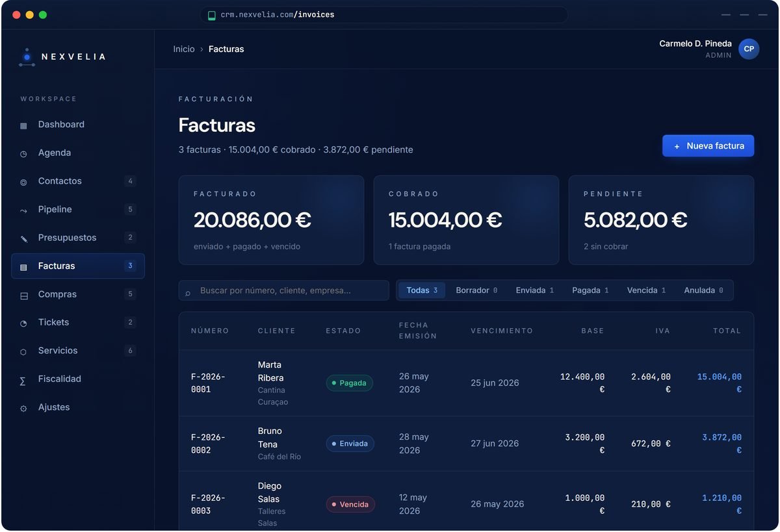Screen dimensions: 780x532
Task: Click Carmelo D. Pineda user name
Action: (695, 44)
